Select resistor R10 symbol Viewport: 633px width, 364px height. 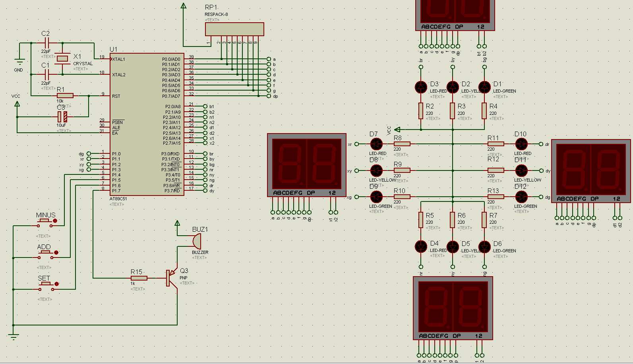tap(402, 197)
